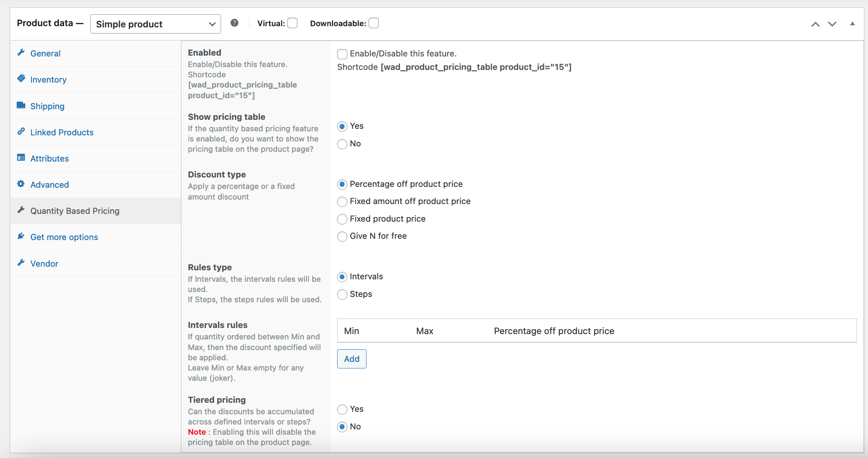Click the Attributes list icon

point(21,157)
